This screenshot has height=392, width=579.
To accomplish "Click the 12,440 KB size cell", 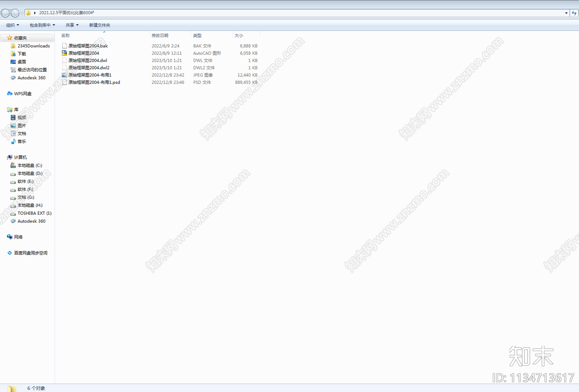I will pyautogui.click(x=248, y=75).
